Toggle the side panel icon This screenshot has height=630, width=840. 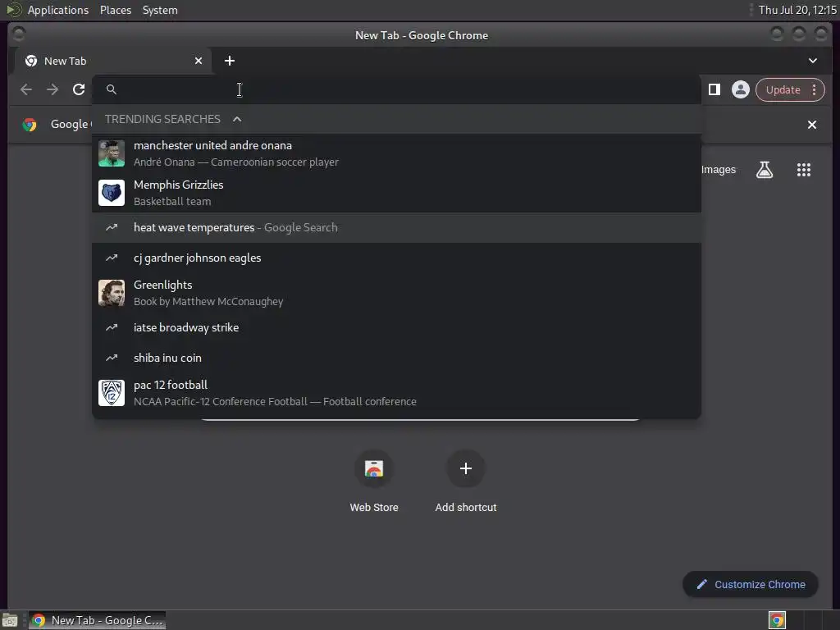click(714, 89)
